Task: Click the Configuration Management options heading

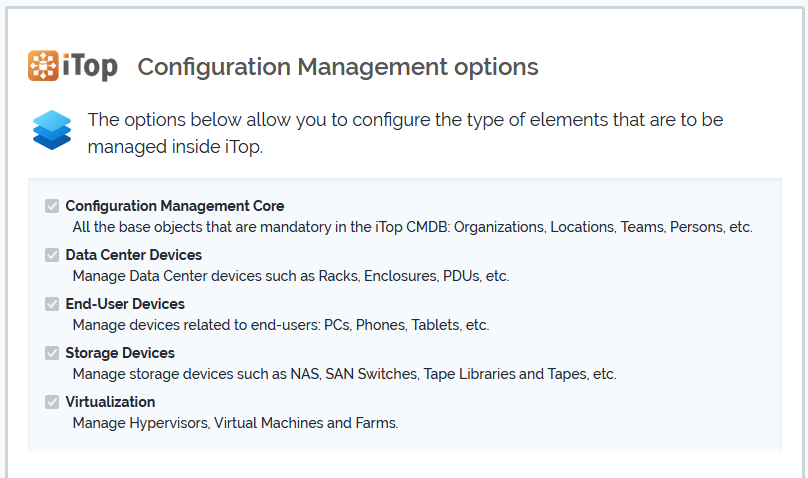Action: [x=338, y=67]
